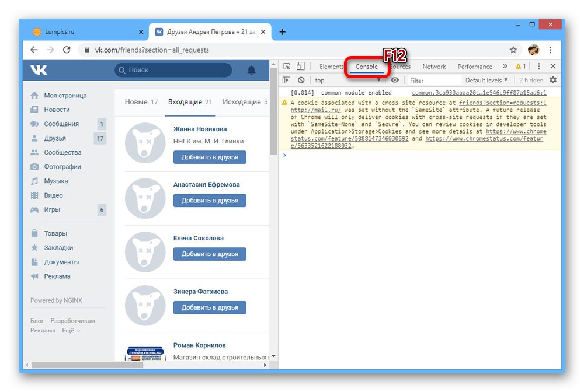Clear the console with the prohibition icon

(x=301, y=80)
